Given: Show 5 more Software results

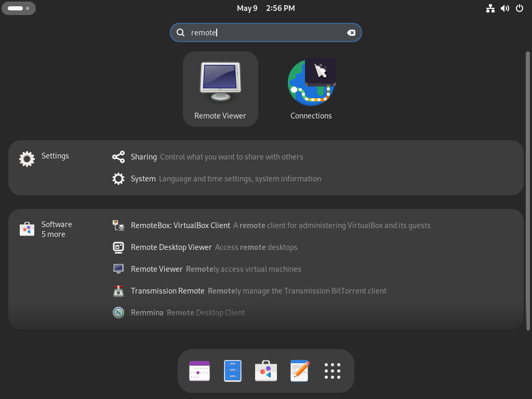Looking at the screenshot, I should click(x=54, y=234).
